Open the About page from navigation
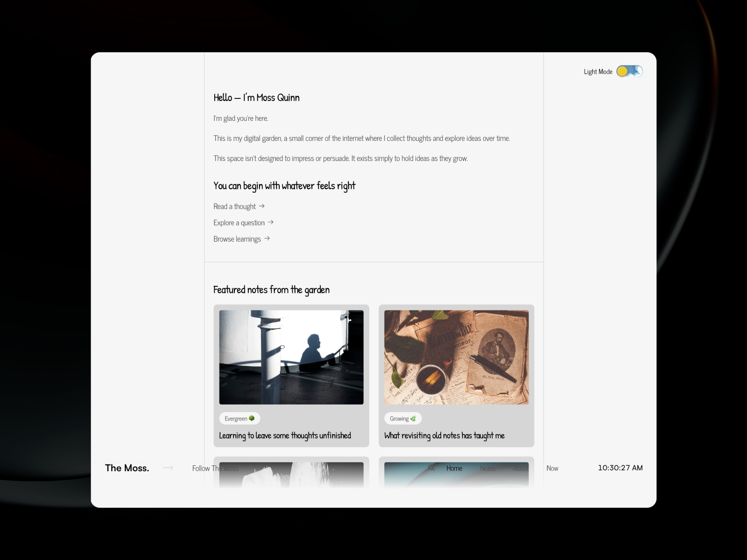This screenshot has width=747, height=560. (521, 468)
